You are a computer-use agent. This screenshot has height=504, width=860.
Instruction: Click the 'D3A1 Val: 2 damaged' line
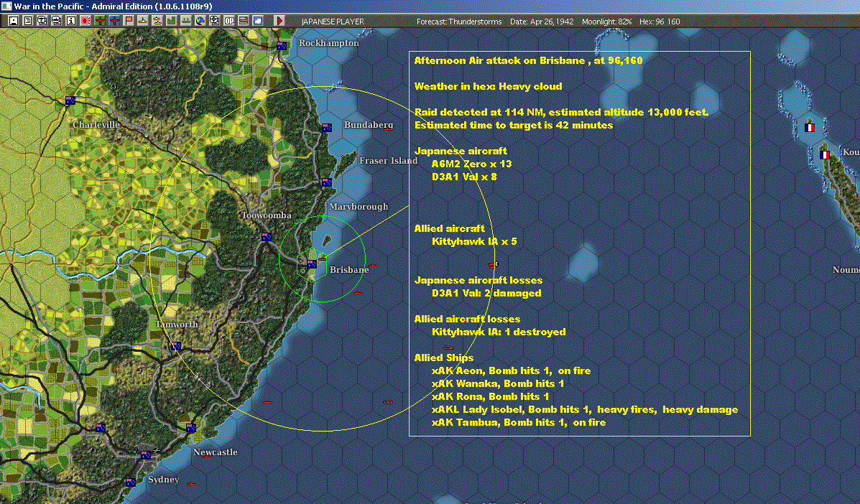(486, 293)
